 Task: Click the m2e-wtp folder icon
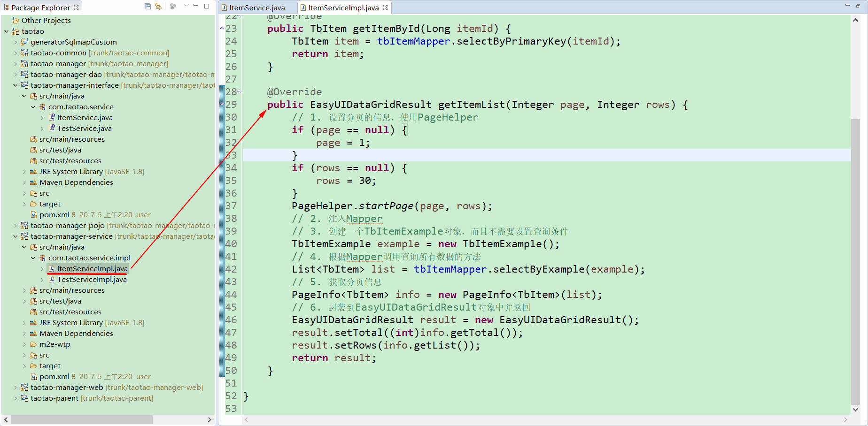click(x=33, y=344)
